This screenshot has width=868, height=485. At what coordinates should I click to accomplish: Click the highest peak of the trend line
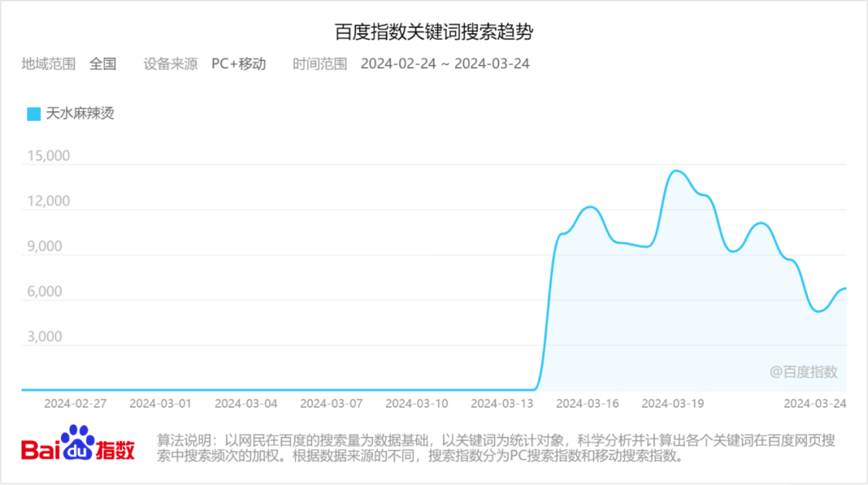click(x=677, y=171)
